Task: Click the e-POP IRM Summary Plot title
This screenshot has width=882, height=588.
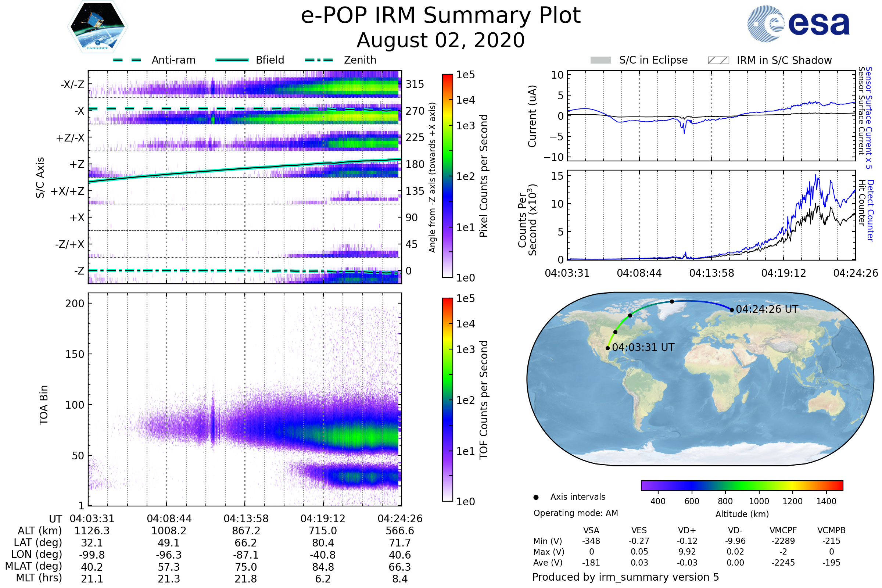Action: 441,16
